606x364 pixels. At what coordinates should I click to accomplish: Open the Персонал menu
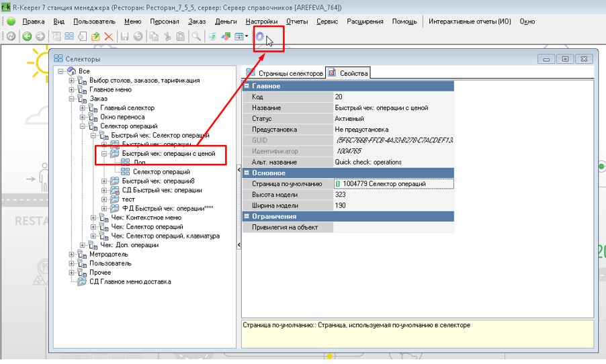tap(164, 21)
